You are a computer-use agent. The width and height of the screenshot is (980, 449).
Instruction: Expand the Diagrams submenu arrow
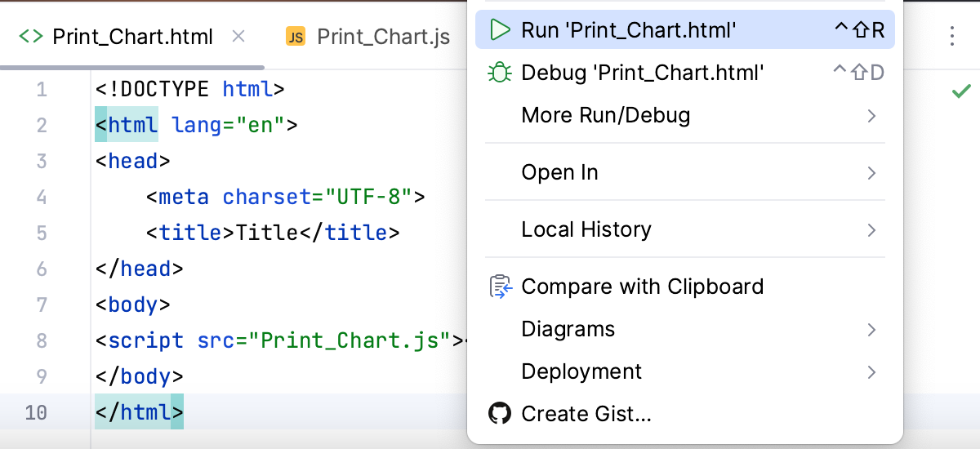[871, 330]
